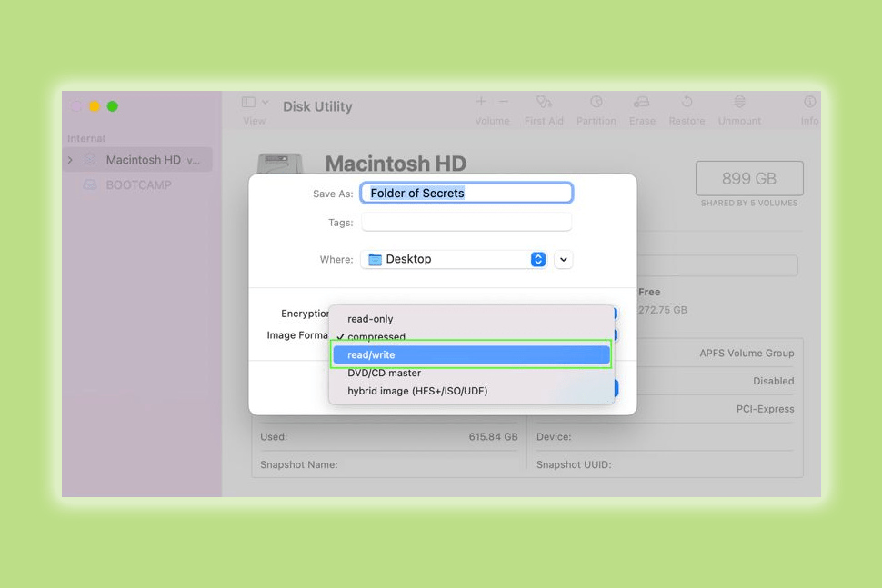
Task: Select the BOOTCAMP volume in sidebar
Action: coord(138,185)
